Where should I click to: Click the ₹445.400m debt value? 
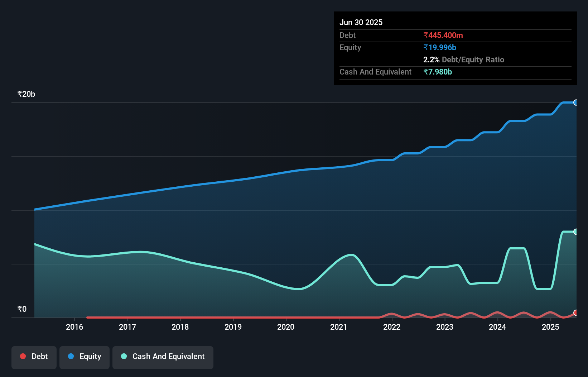pyautogui.click(x=443, y=35)
